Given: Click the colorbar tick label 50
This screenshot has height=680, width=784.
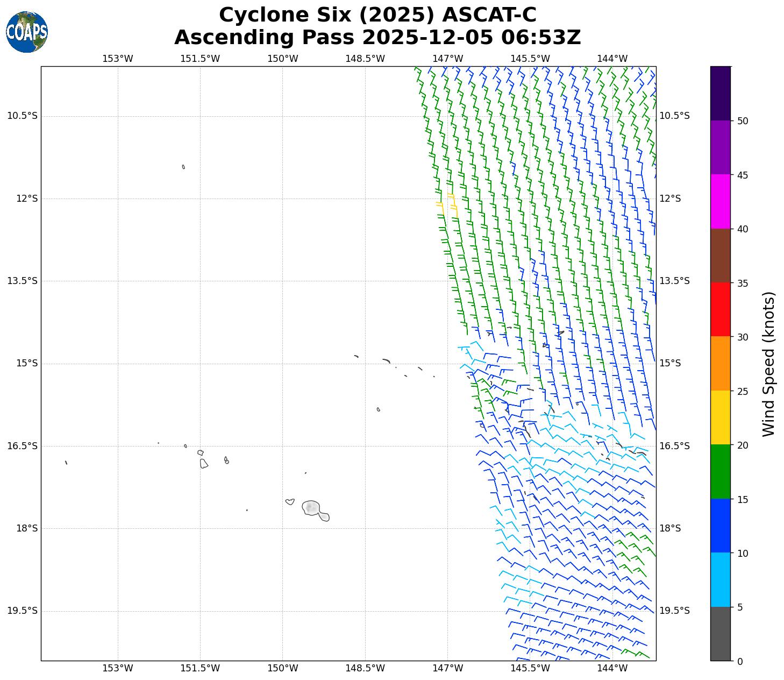Looking at the screenshot, I should tap(743, 121).
